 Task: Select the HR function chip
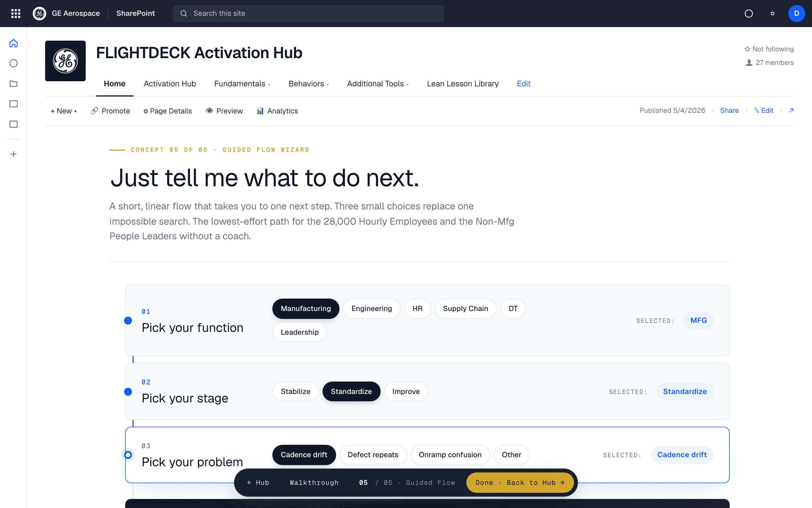[417, 308]
